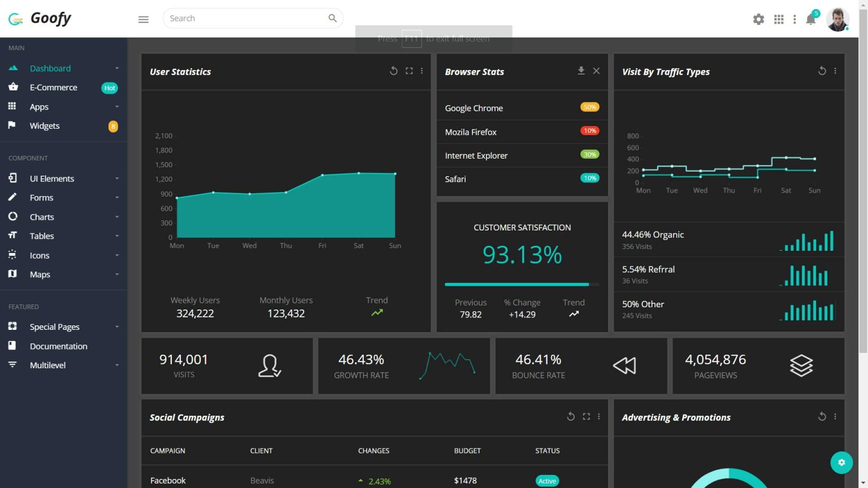This screenshot has height=488, width=868.
Task: Click the apps grid icon in top bar
Action: click(x=778, y=19)
